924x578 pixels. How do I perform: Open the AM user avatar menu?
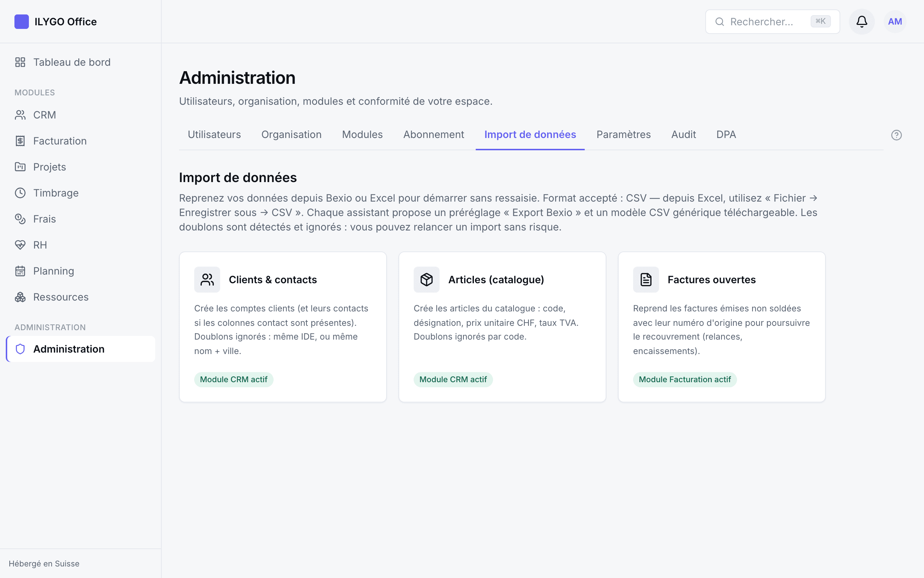pos(895,21)
